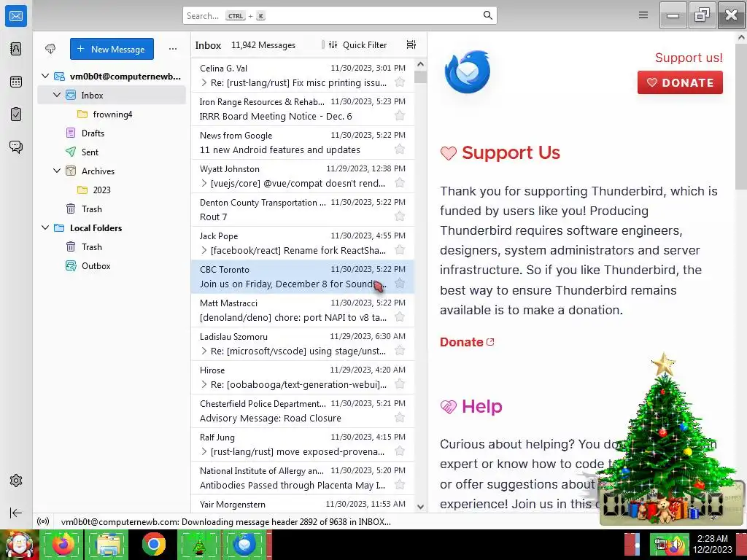Open the Thunderbird app menu hamburger

[x=643, y=15]
